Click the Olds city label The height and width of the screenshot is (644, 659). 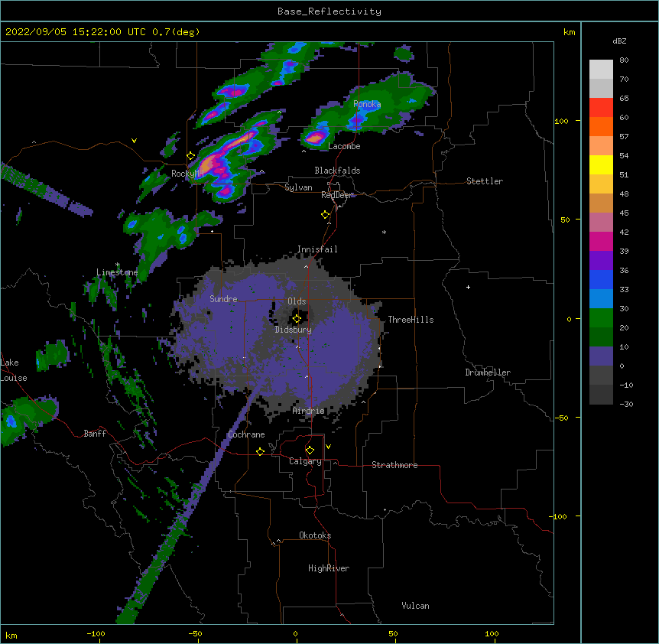point(297,301)
